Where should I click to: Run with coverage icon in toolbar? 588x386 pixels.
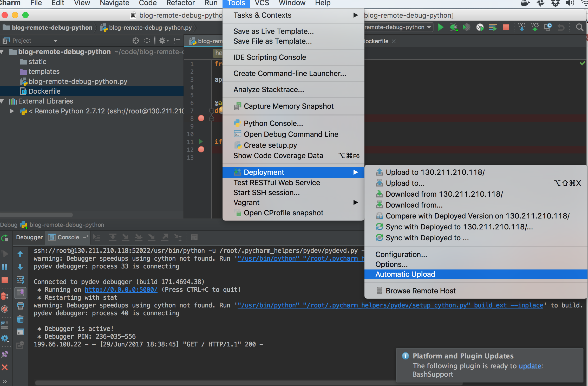[467, 27]
